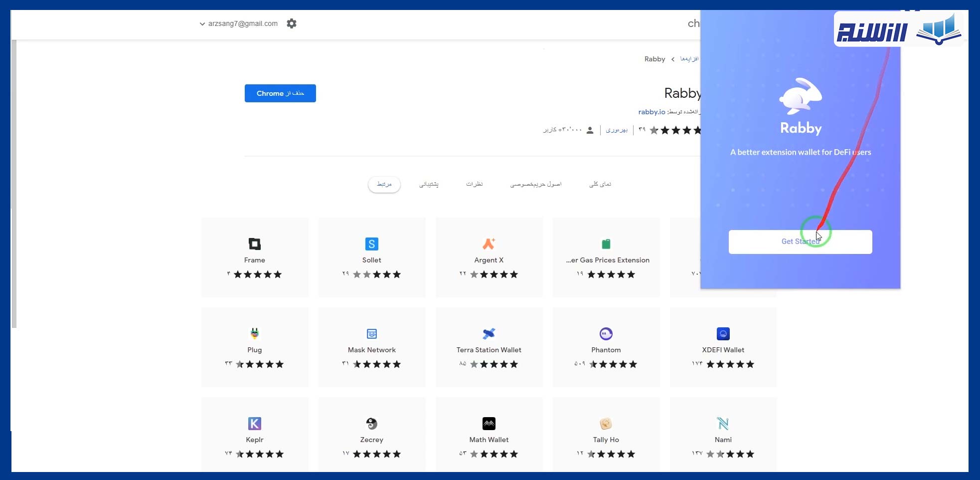Screen dimensions: 980x480
Task: Click the users person icon
Action: pyautogui.click(x=590, y=130)
